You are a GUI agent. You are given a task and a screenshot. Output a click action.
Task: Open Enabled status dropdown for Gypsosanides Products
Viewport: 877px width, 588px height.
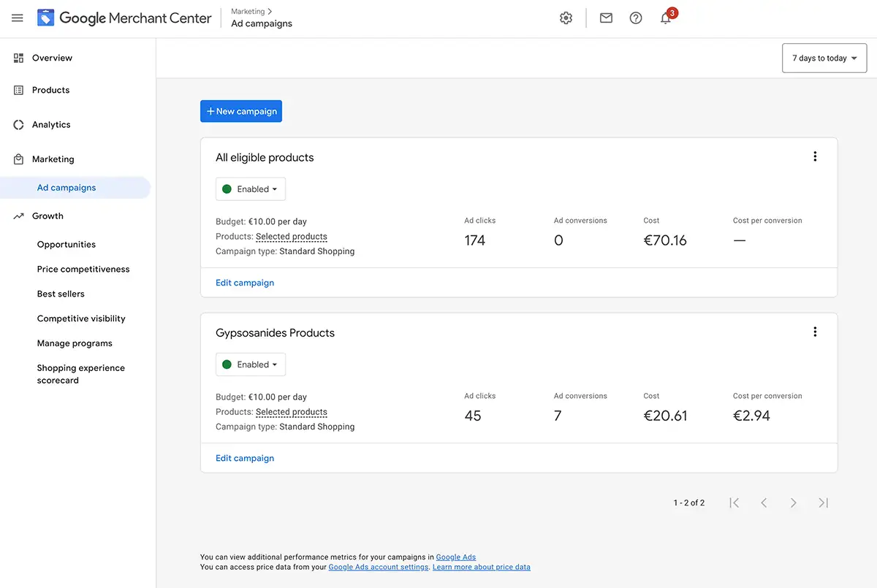pos(250,364)
